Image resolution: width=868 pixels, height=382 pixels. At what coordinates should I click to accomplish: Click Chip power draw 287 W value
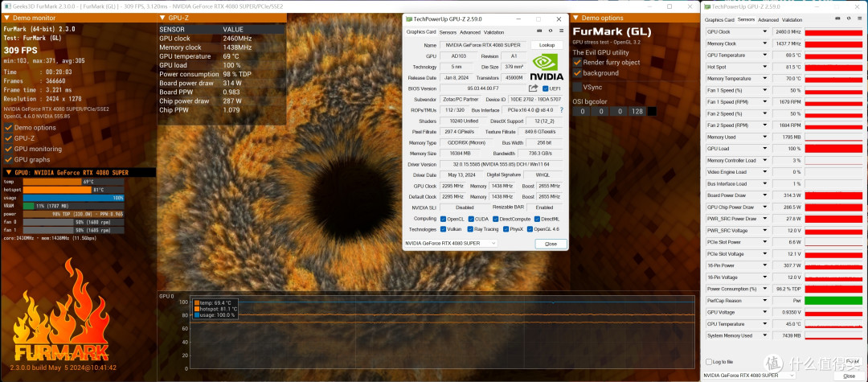(x=232, y=101)
